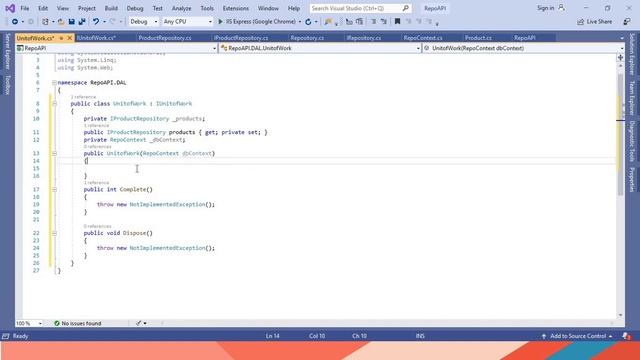Screen dimensions: 640x360
Task: Close the active UnitofWork.cs tab
Action: click(x=69, y=38)
